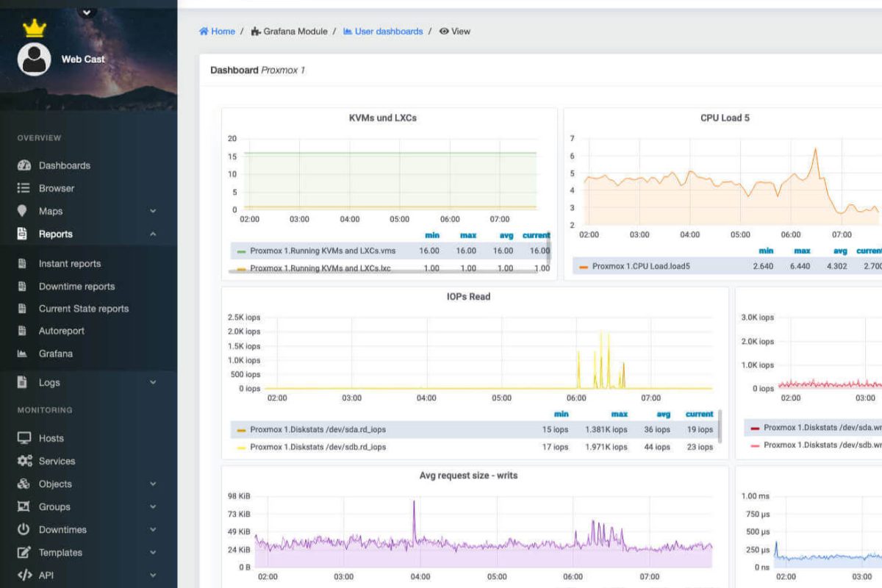Click the Downtimes power icon
The width and height of the screenshot is (882, 588).
tap(24, 529)
